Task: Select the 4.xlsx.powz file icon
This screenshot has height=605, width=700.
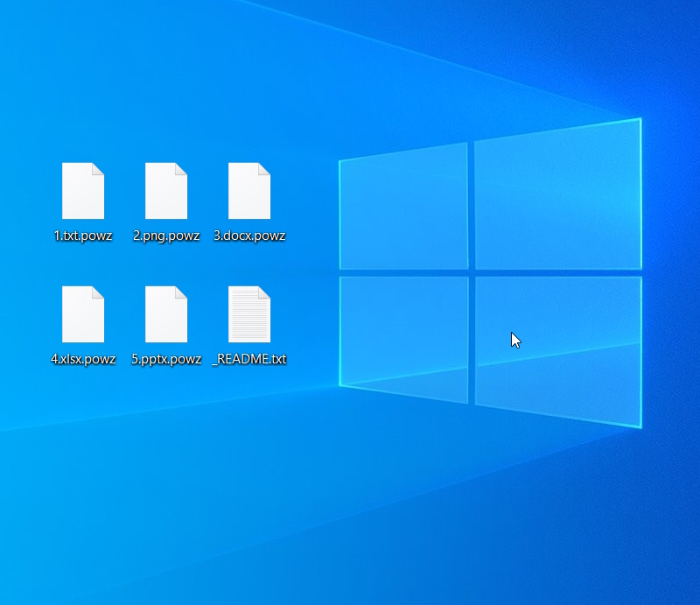Action: (83, 314)
